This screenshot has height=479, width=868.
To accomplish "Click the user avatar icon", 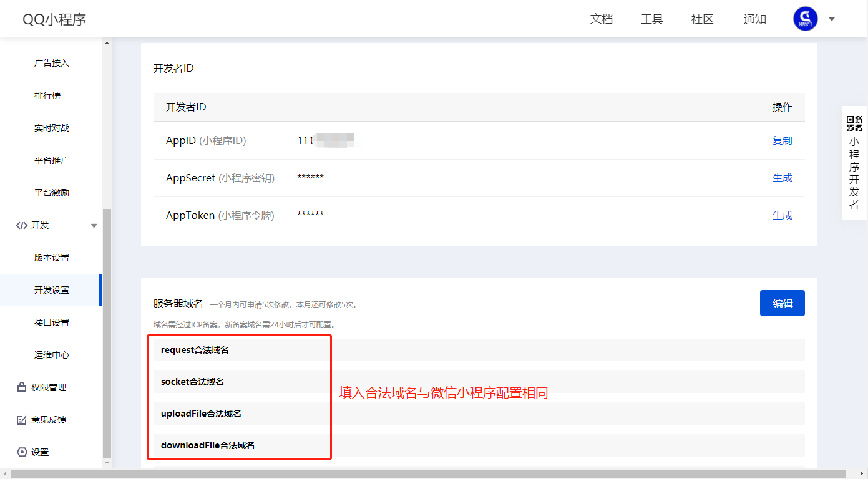I will (x=805, y=19).
